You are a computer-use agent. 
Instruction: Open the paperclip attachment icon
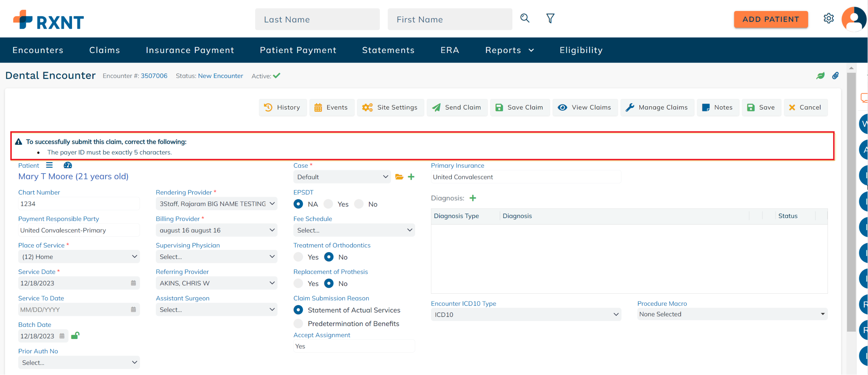click(836, 75)
